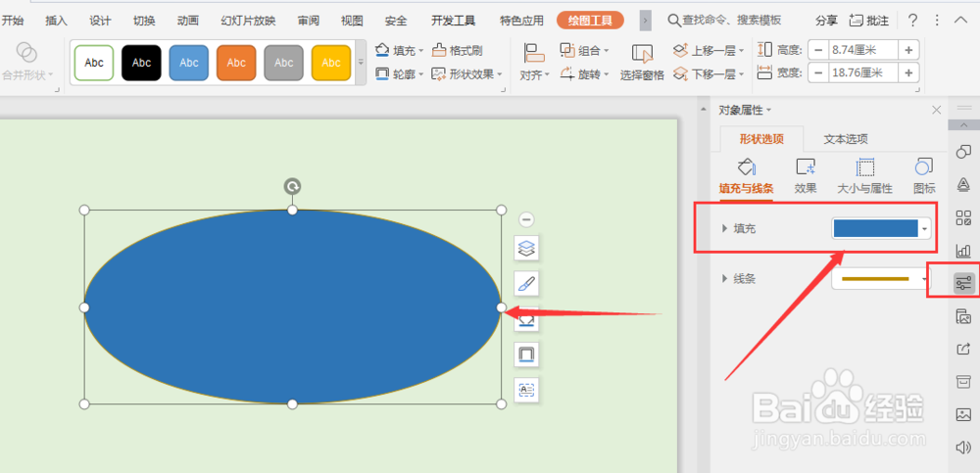
Task: Collapse the ribbon with the up chevron
Action: (961, 21)
